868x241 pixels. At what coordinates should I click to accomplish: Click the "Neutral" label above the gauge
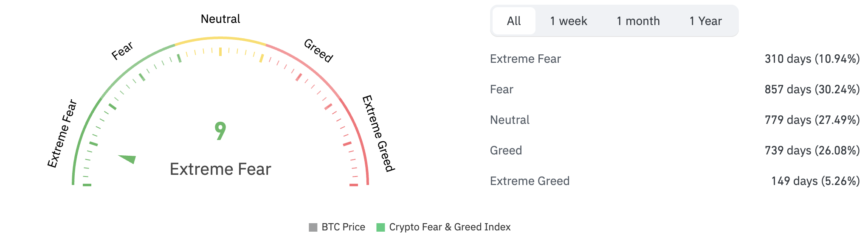pos(220,19)
